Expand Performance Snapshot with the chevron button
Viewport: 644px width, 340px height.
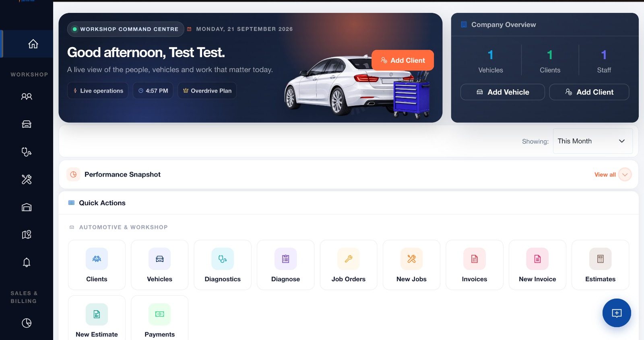pos(625,175)
